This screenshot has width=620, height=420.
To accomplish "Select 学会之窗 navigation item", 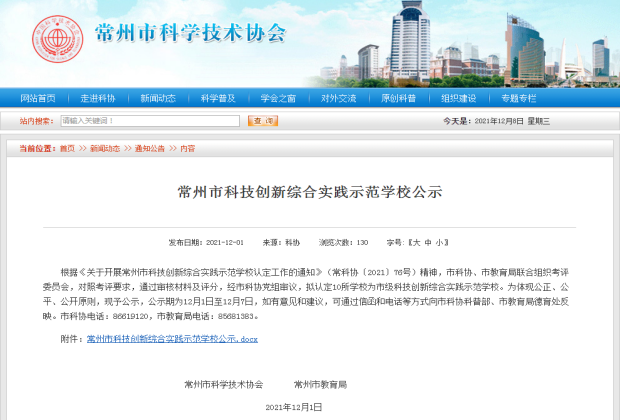I will (x=278, y=98).
